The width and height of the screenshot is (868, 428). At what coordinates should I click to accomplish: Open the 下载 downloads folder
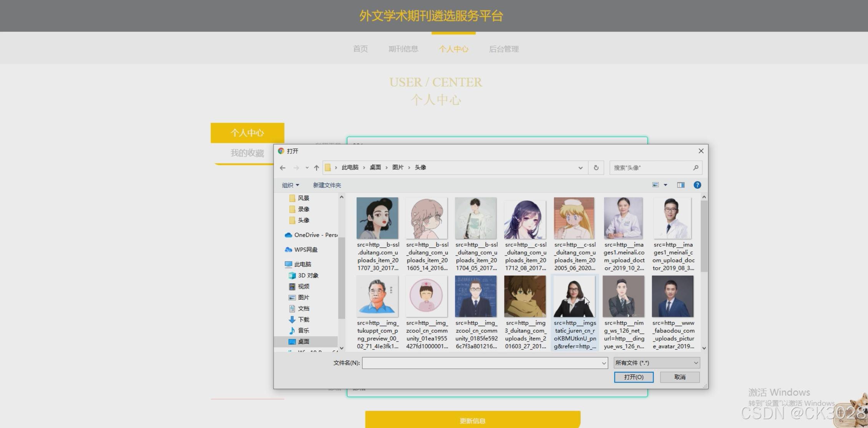click(303, 320)
